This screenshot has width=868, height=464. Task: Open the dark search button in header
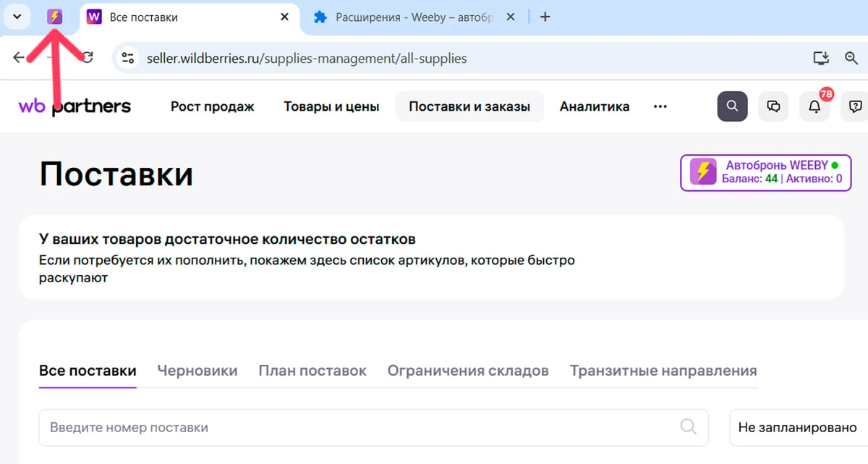(732, 106)
